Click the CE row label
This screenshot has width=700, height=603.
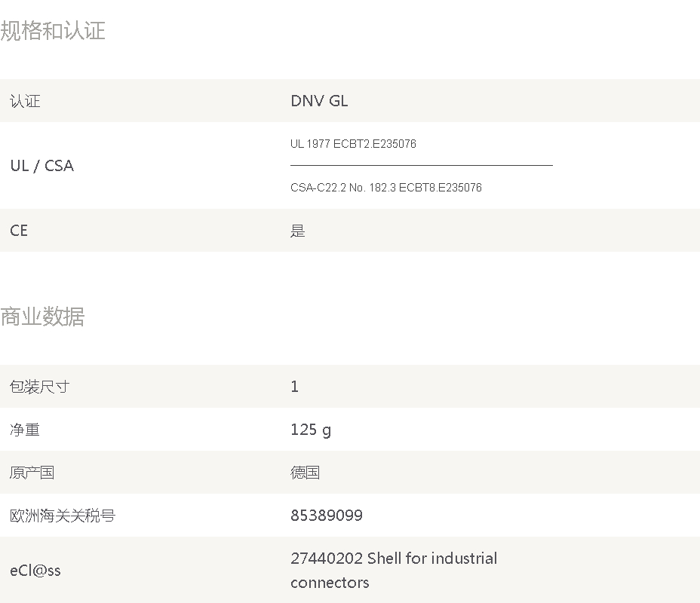[19, 231]
